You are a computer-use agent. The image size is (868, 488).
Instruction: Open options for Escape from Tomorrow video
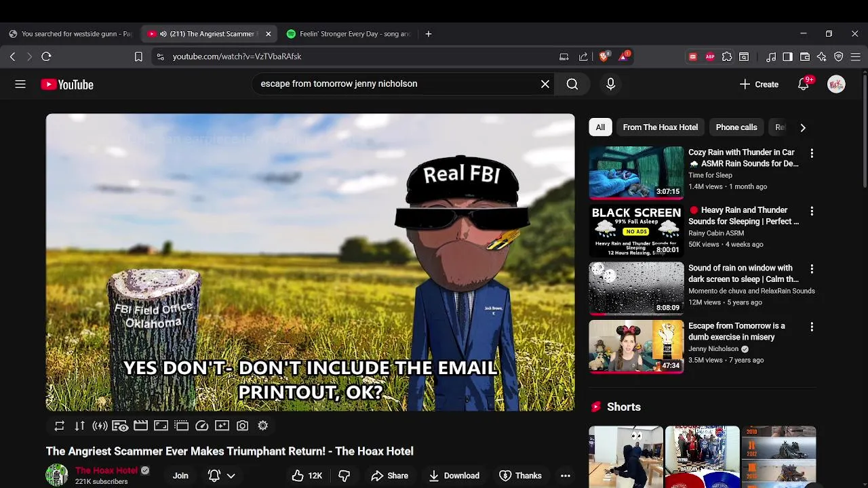(812, 327)
